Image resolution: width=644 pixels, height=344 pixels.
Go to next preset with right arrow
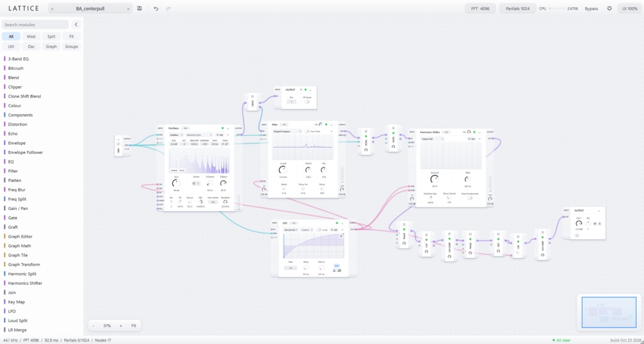click(128, 9)
